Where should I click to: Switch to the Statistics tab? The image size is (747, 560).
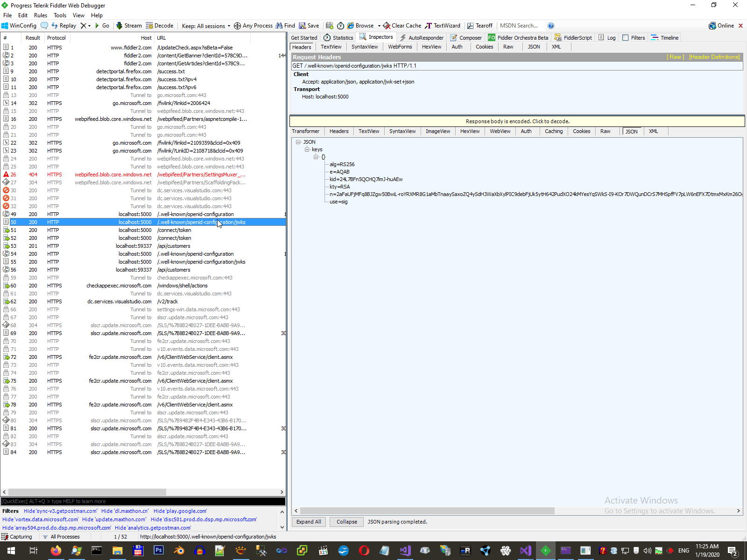pos(338,38)
